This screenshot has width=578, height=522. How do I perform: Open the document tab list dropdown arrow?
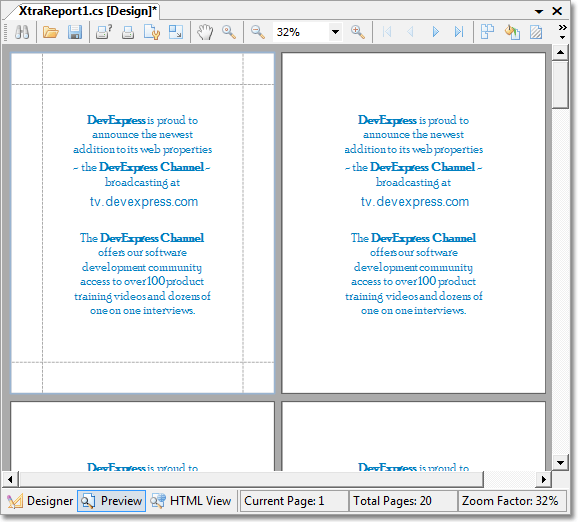click(x=539, y=11)
